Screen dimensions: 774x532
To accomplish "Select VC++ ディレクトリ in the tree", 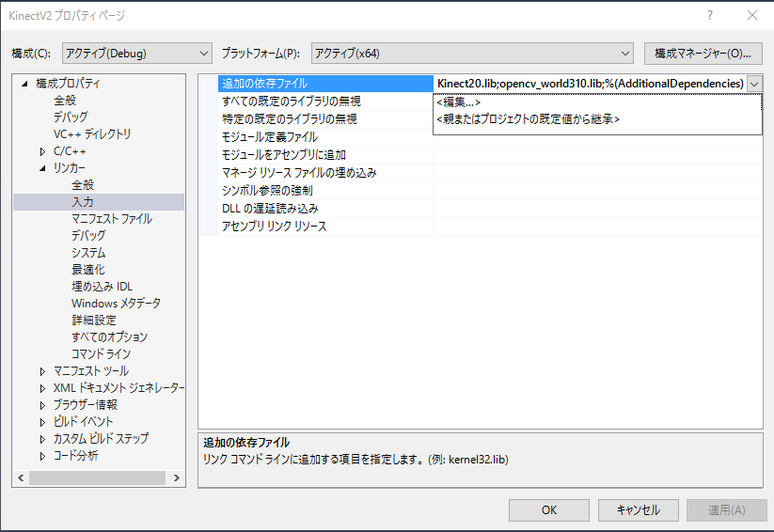I will pos(92,134).
